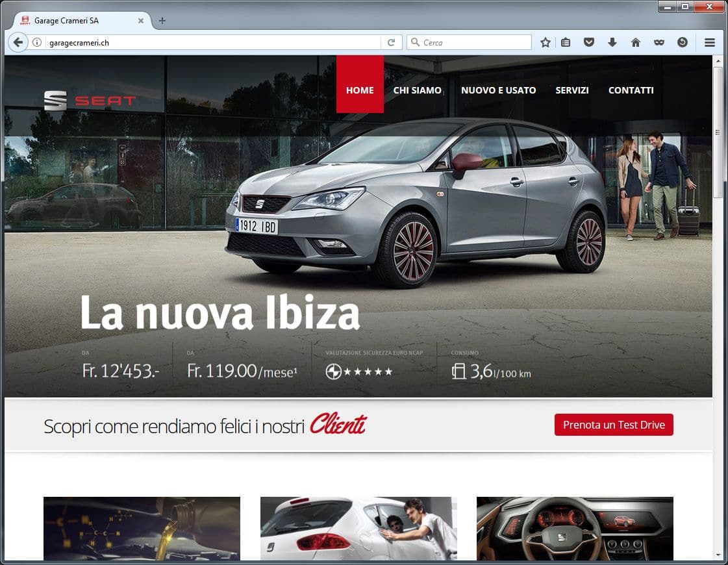Click the Prenota un Test Drive button
Screen dimensions: 728x565
[x=614, y=425]
